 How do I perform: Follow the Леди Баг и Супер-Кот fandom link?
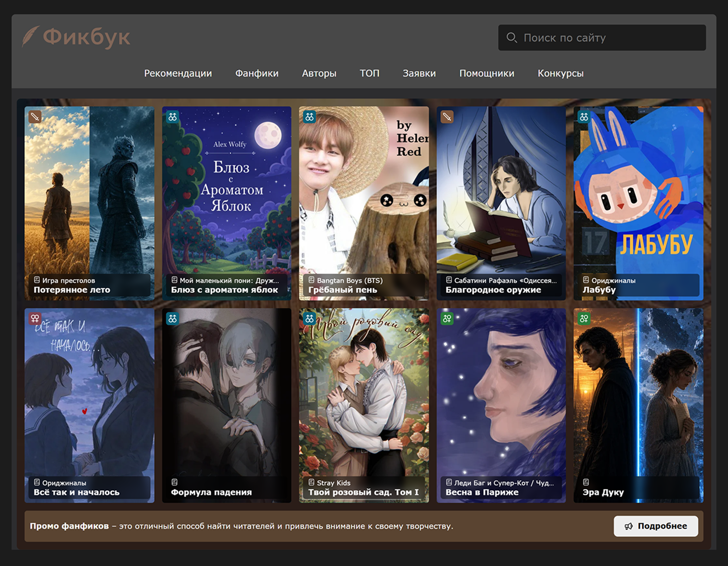pyautogui.click(x=504, y=483)
